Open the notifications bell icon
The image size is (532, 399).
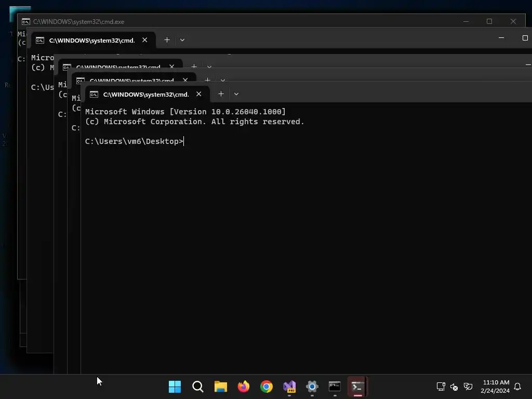(517, 387)
